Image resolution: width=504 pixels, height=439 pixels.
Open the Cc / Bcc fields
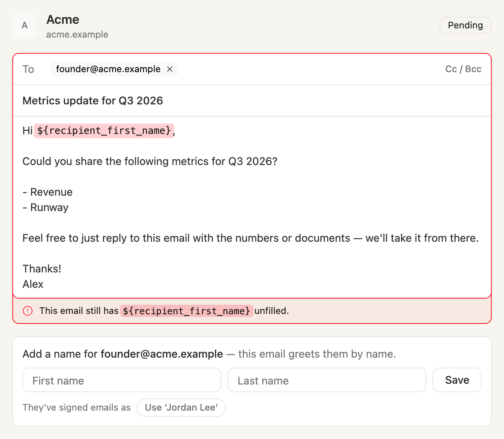463,69
